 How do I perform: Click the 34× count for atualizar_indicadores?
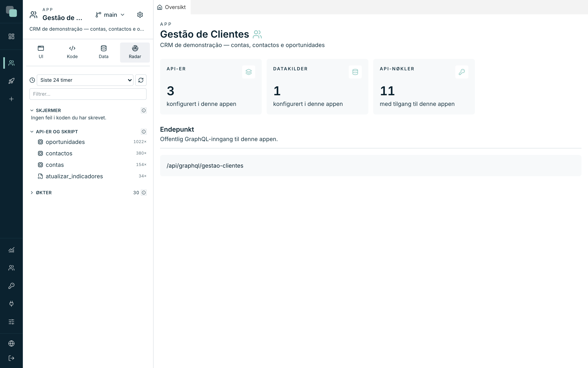point(143,176)
